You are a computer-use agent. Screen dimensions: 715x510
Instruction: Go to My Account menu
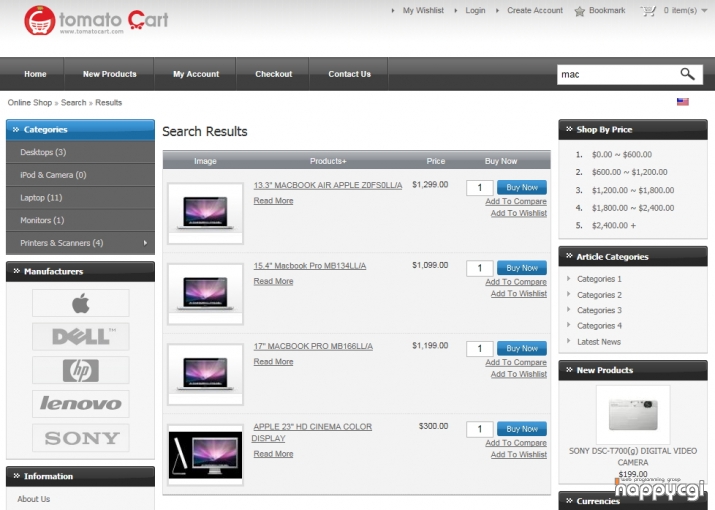(x=196, y=74)
